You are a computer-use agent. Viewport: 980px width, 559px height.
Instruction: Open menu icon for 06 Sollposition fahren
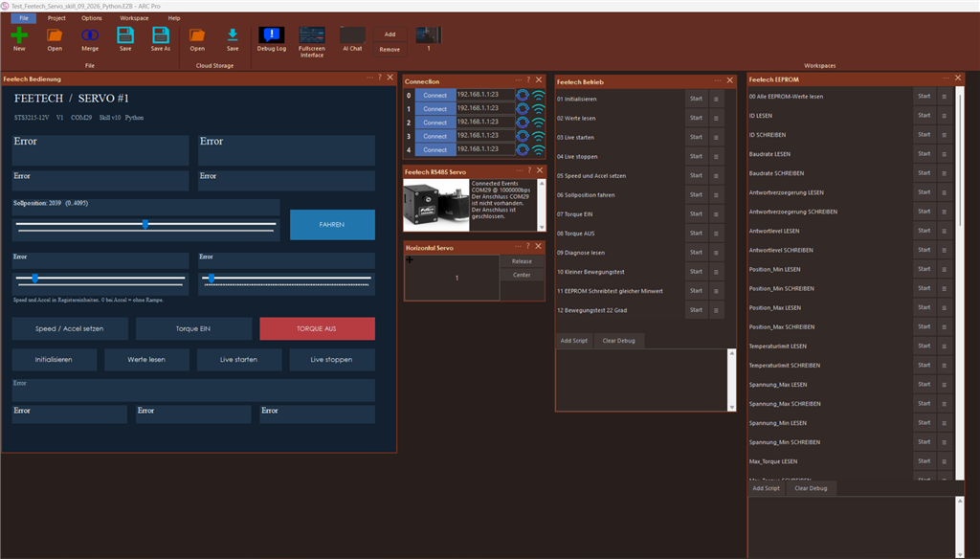pyautogui.click(x=716, y=194)
